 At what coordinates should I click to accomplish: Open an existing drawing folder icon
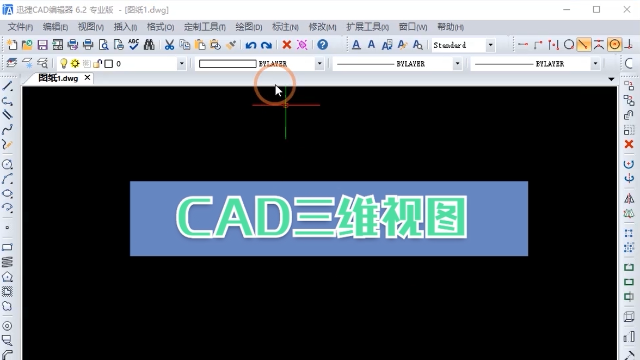[x=27, y=45]
